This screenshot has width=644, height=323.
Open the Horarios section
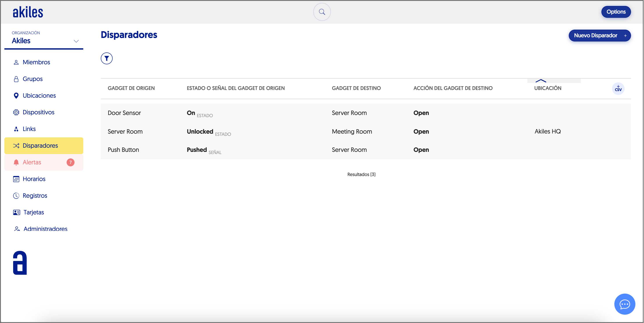pyautogui.click(x=34, y=179)
